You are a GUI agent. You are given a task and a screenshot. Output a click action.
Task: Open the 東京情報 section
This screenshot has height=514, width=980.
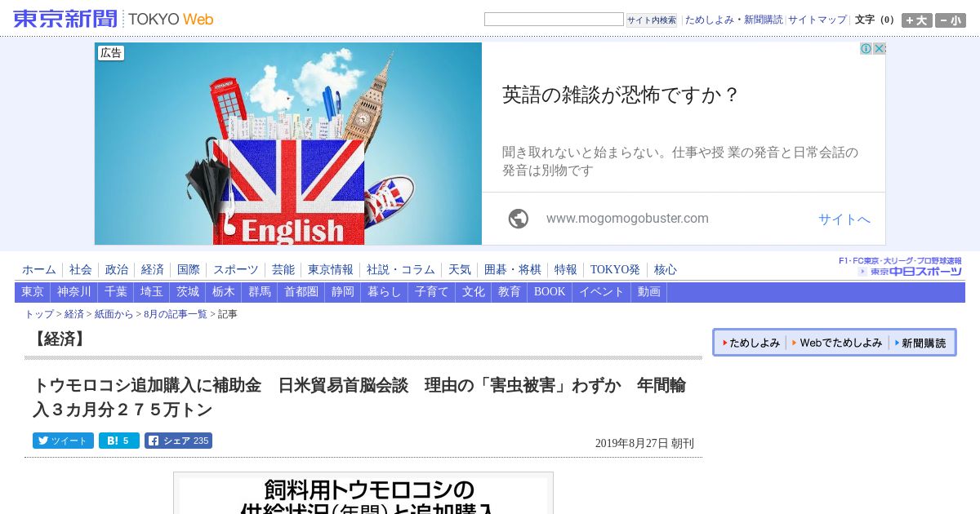331,270
